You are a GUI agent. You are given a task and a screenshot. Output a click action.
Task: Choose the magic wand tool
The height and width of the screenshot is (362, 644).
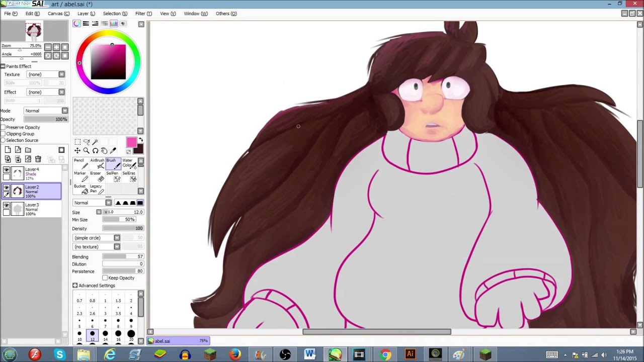[x=95, y=142]
